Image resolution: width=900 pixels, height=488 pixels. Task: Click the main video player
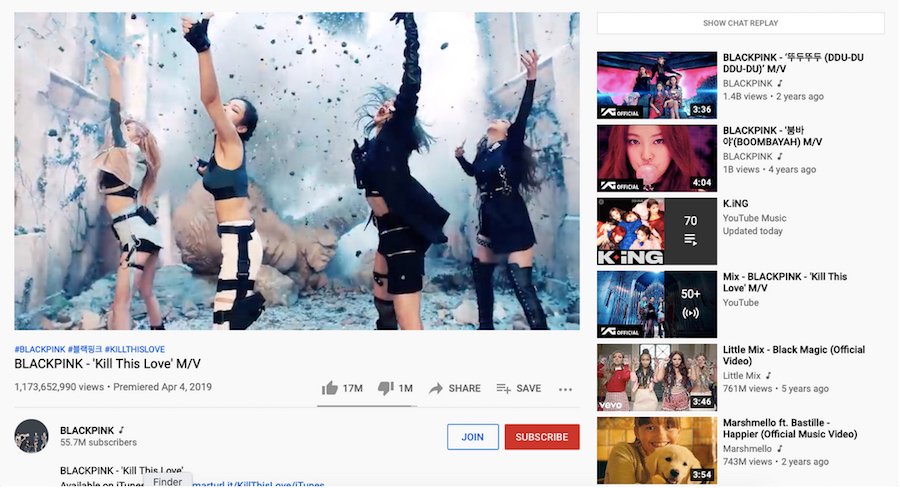(297, 171)
